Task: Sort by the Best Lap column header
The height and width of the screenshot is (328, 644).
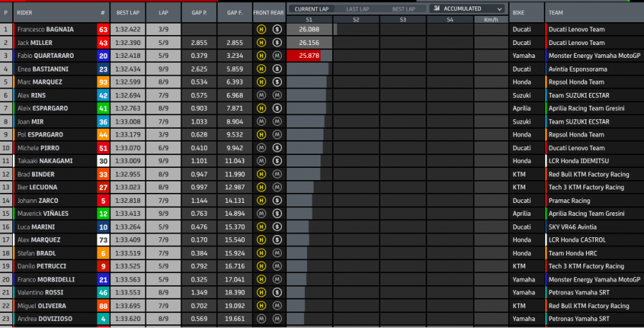Action: point(128,13)
